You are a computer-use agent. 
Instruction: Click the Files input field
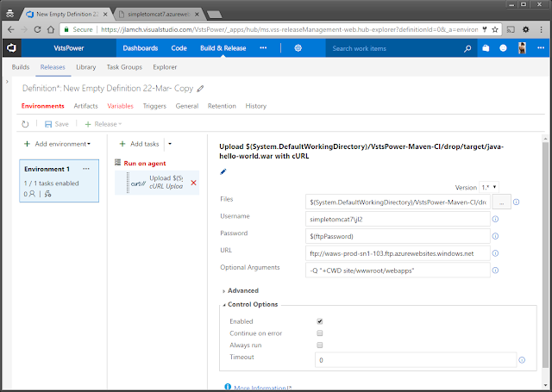pos(398,202)
